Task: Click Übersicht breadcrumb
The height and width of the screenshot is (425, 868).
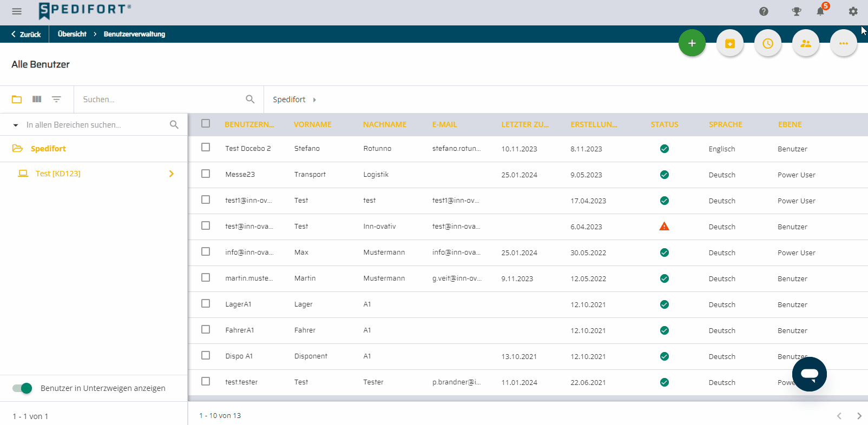Action: point(72,34)
